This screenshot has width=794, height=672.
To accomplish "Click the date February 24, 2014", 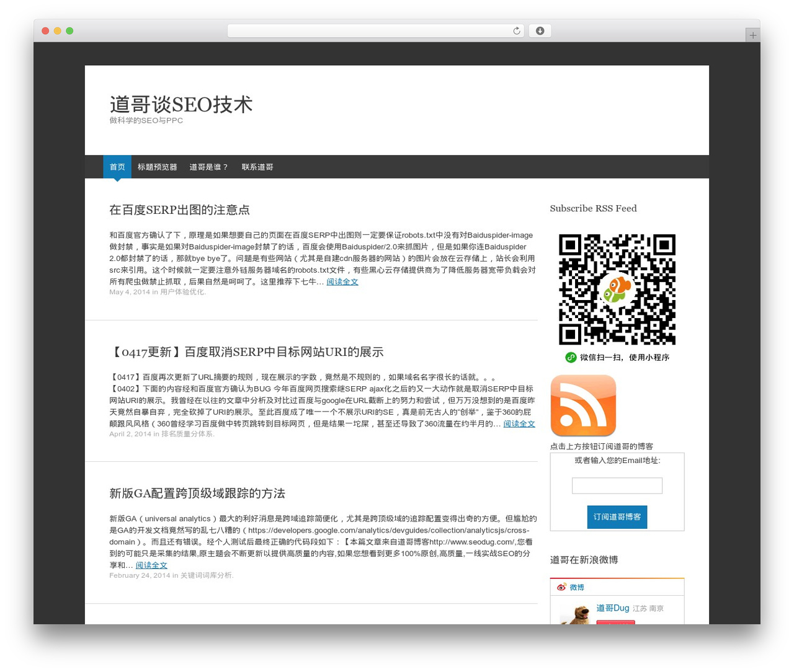I will point(140,575).
